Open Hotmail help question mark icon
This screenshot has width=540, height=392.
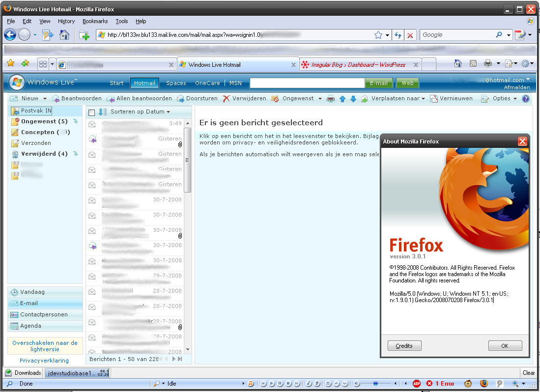pos(526,99)
